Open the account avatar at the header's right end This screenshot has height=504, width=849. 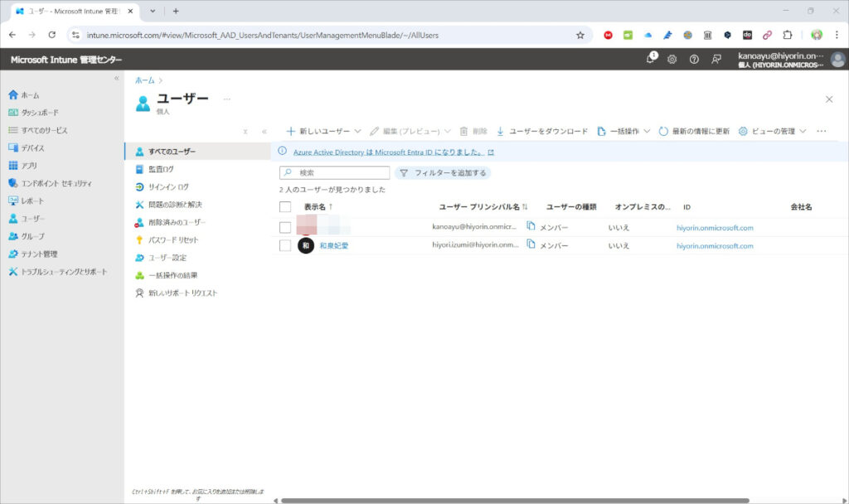pyautogui.click(x=837, y=60)
